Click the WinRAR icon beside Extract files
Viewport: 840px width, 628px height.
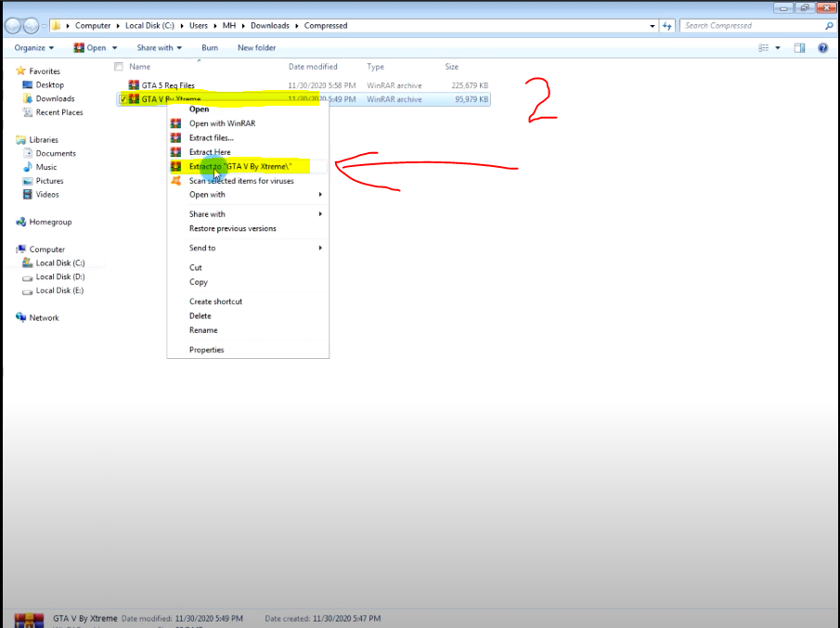pos(175,137)
